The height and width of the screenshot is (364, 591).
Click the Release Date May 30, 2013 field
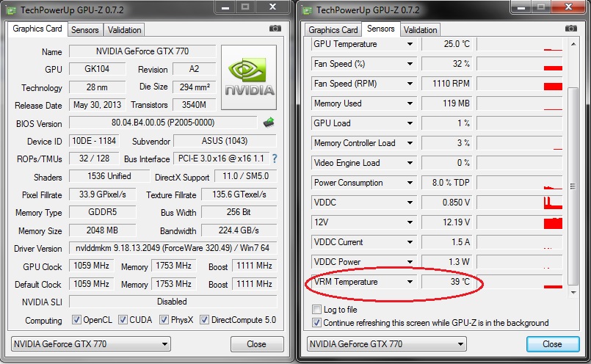(97, 105)
